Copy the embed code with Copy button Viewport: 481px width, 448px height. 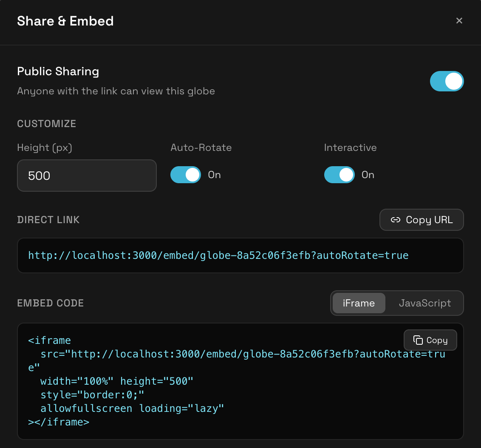click(430, 340)
